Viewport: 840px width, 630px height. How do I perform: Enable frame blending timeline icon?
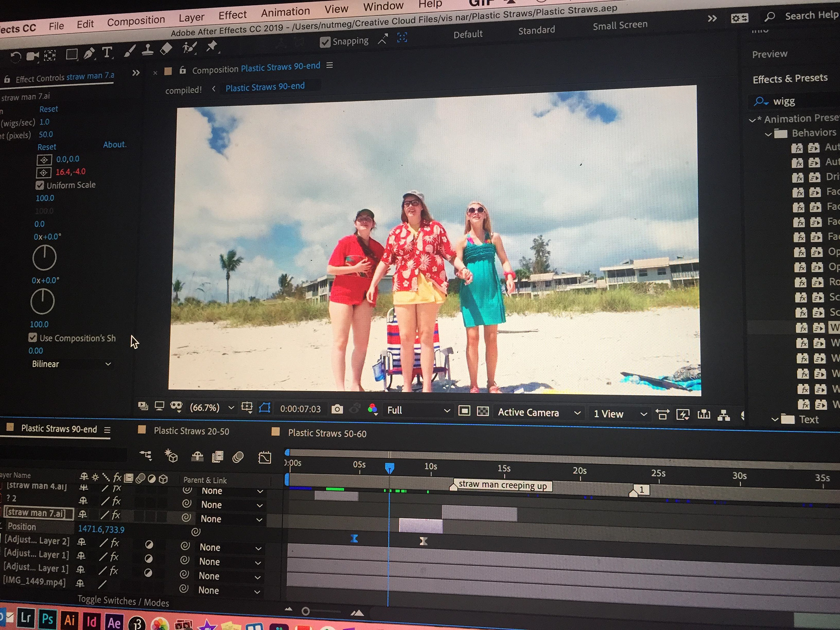(x=217, y=457)
